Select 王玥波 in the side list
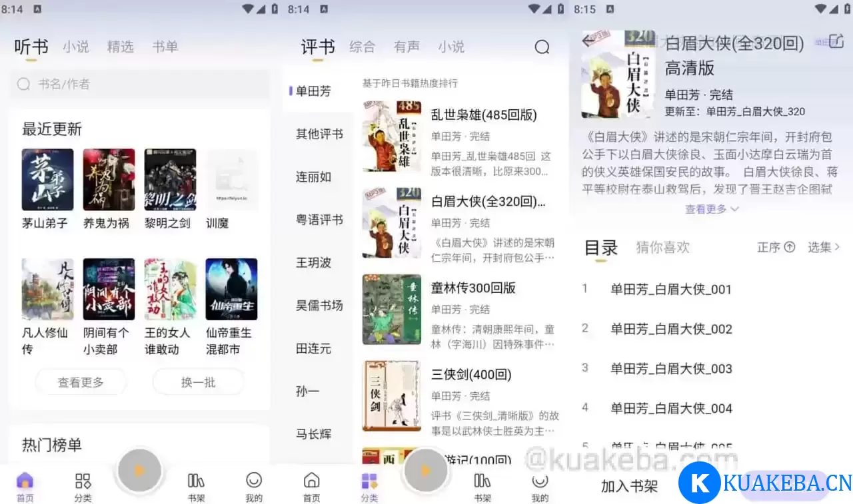The width and height of the screenshot is (853, 504). tap(313, 262)
